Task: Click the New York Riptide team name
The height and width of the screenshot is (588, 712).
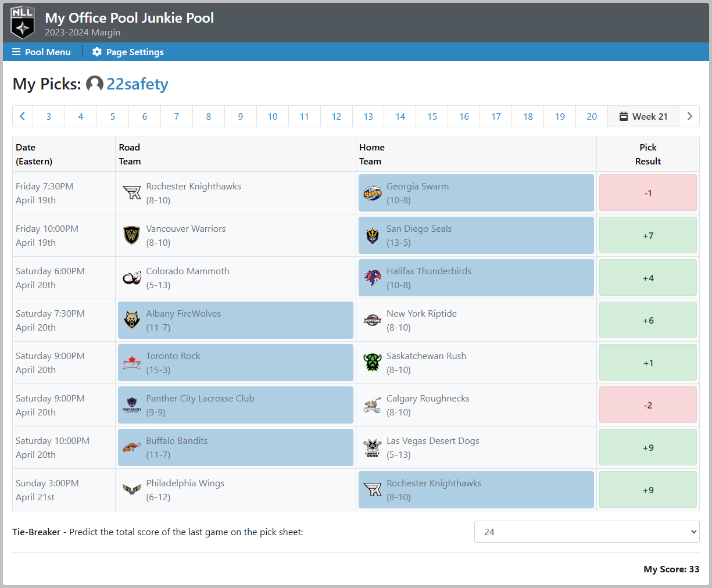Action: pos(421,314)
